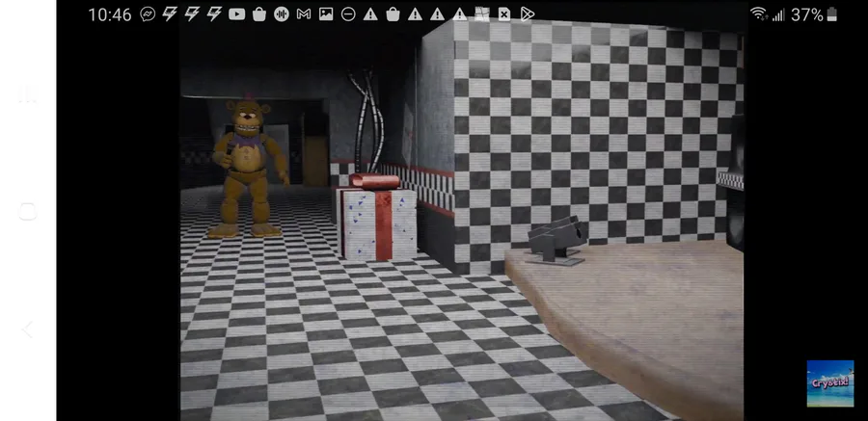868x421 pixels.
Task: Open the Crystix channel watermark thumbnail
Action: pyautogui.click(x=829, y=383)
